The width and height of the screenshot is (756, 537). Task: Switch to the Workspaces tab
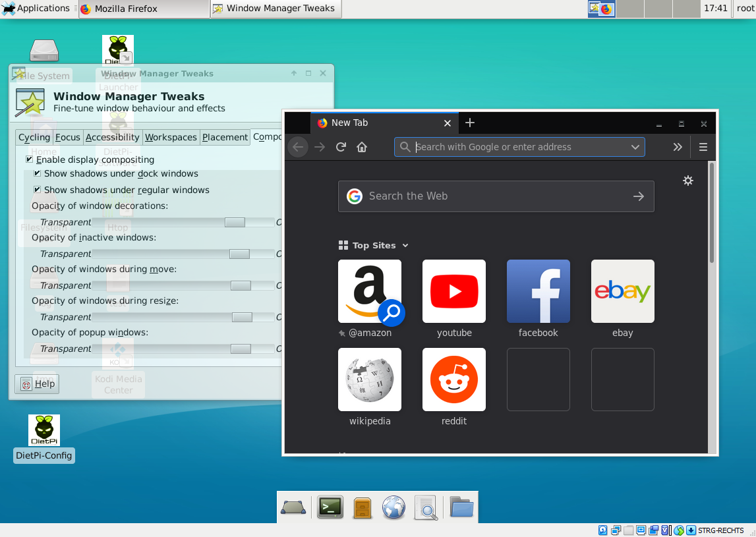[171, 138]
